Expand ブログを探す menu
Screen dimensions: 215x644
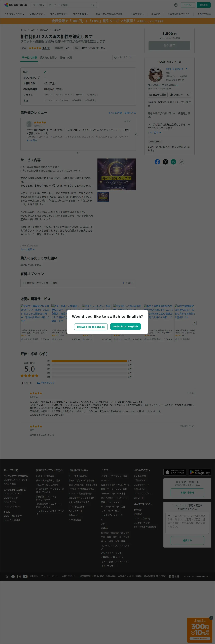click(x=81, y=14)
